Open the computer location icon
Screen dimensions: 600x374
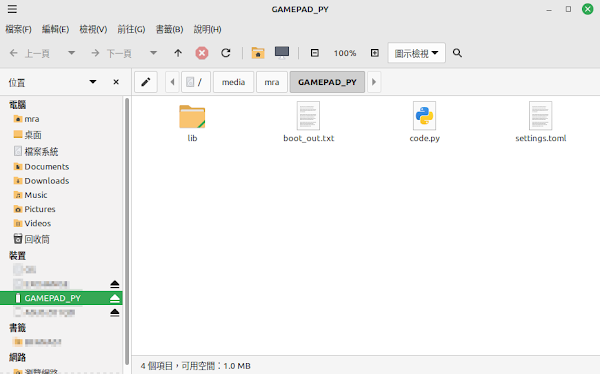point(282,53)
